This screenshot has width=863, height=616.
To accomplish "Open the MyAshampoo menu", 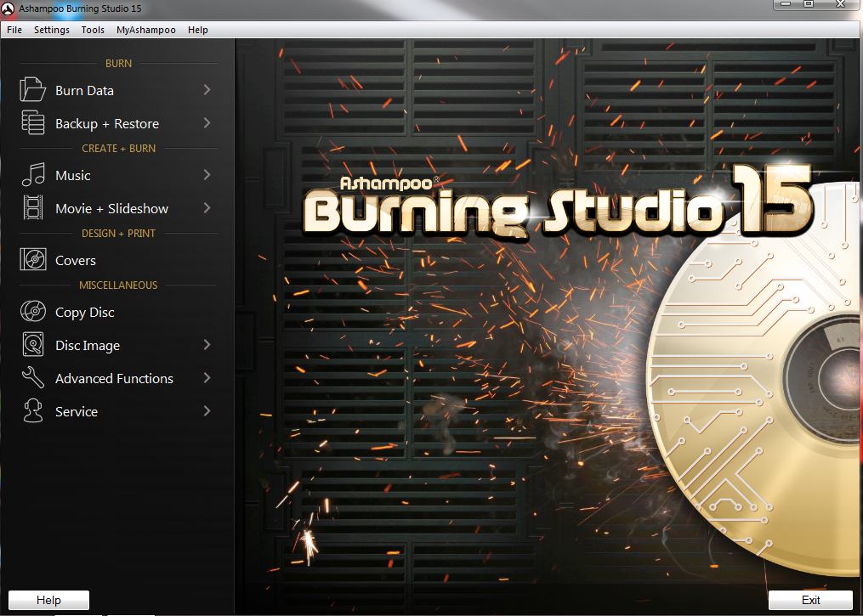I will click(x=146, y=30).
